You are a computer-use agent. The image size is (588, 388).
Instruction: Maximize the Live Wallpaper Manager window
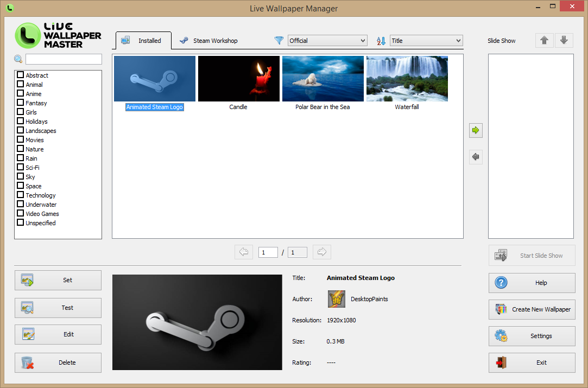[x=552, y=7]
